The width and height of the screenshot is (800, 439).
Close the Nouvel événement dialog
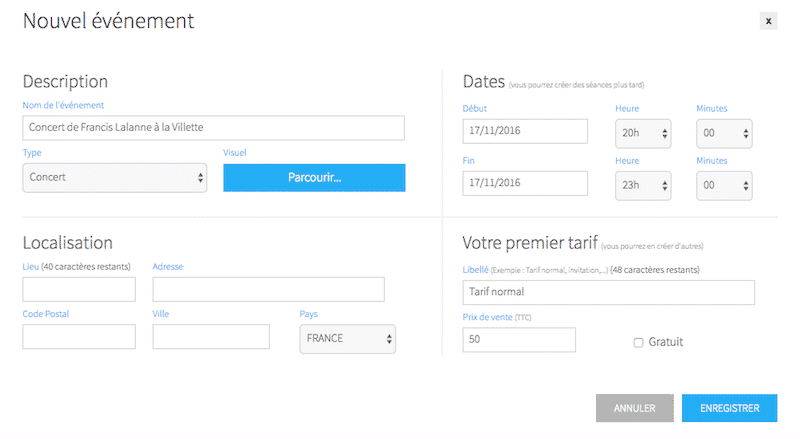[x=768, y=20]
